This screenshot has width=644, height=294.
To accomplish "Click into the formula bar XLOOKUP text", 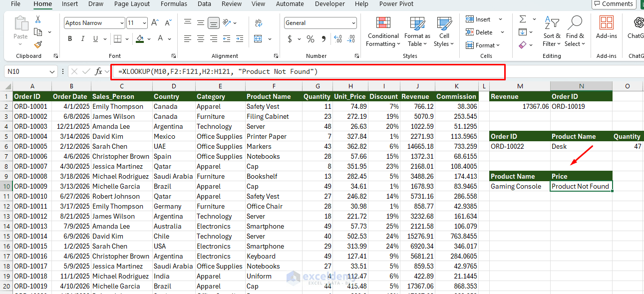I will (x=218, y=72).
